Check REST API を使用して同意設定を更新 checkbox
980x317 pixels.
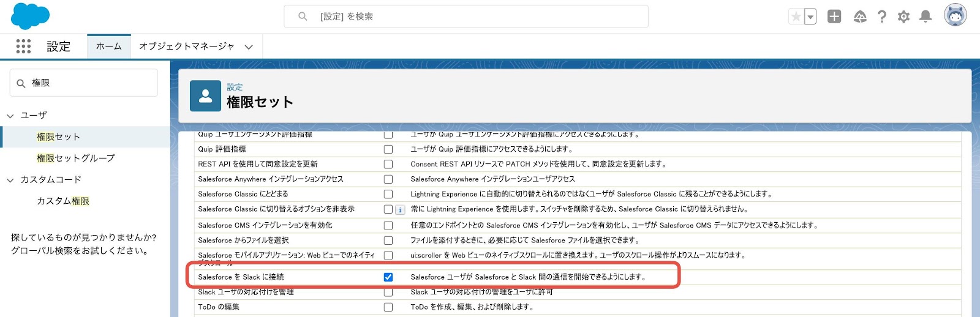tap(388, 165)
